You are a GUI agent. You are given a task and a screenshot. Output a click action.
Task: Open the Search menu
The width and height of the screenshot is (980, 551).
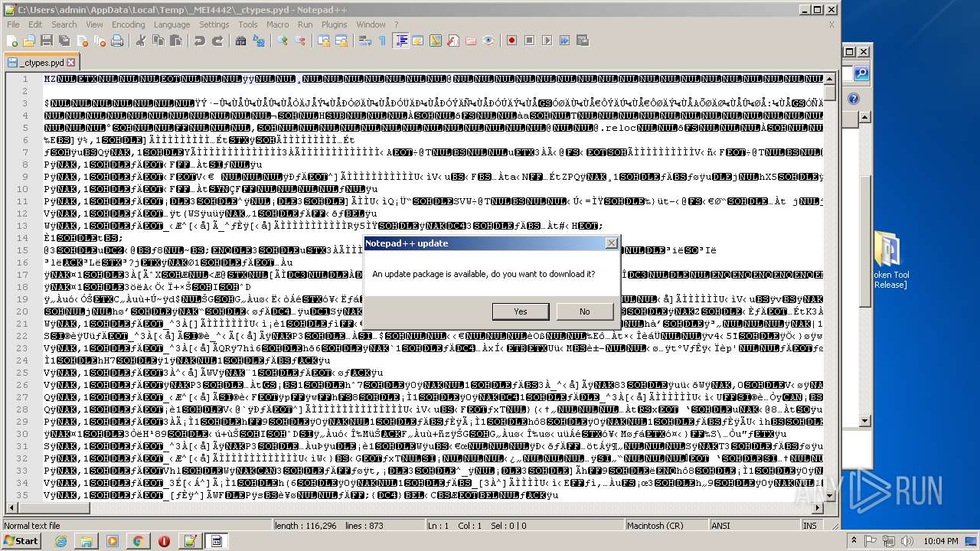click(64, 24)
